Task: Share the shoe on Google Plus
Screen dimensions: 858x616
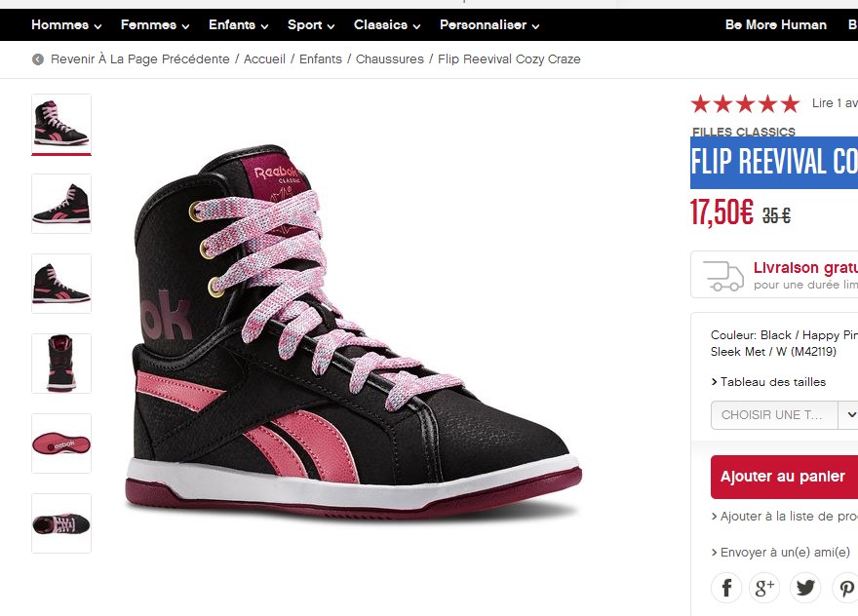Action: 765,588
